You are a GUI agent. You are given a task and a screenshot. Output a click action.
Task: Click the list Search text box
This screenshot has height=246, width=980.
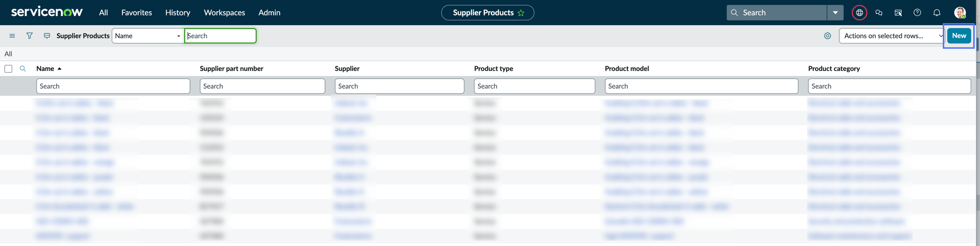pyautogui.click(x=220, y=36)
